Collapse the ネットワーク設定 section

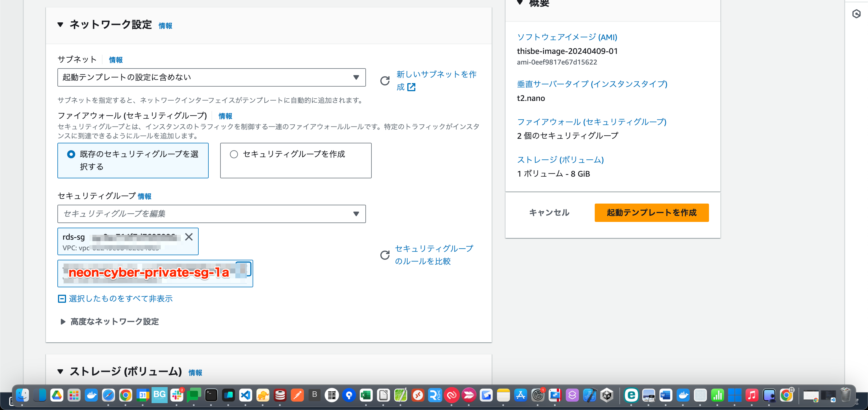click(61, 25)
